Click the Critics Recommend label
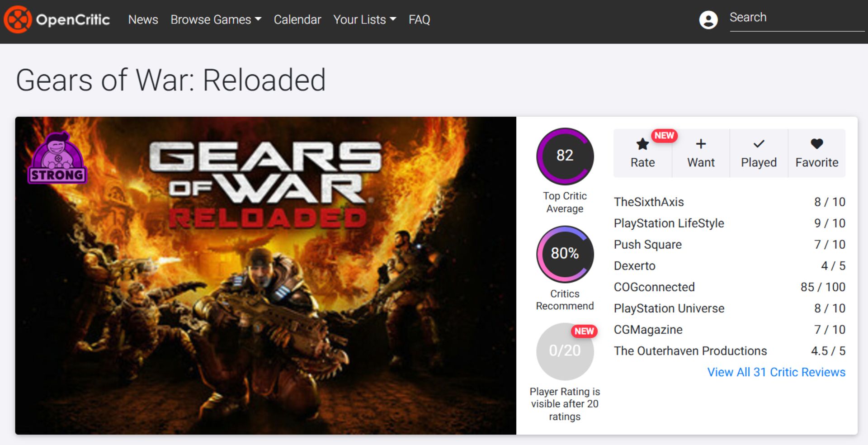The width and height of the screenshot is (868, 445). tap(565, 300)
